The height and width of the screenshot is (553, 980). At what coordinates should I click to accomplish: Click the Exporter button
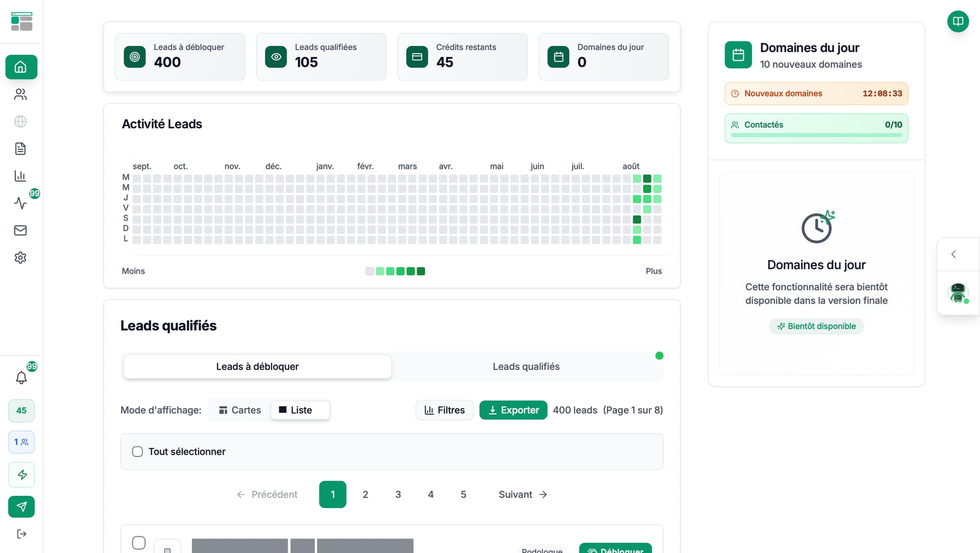click(x=513, y=410)
